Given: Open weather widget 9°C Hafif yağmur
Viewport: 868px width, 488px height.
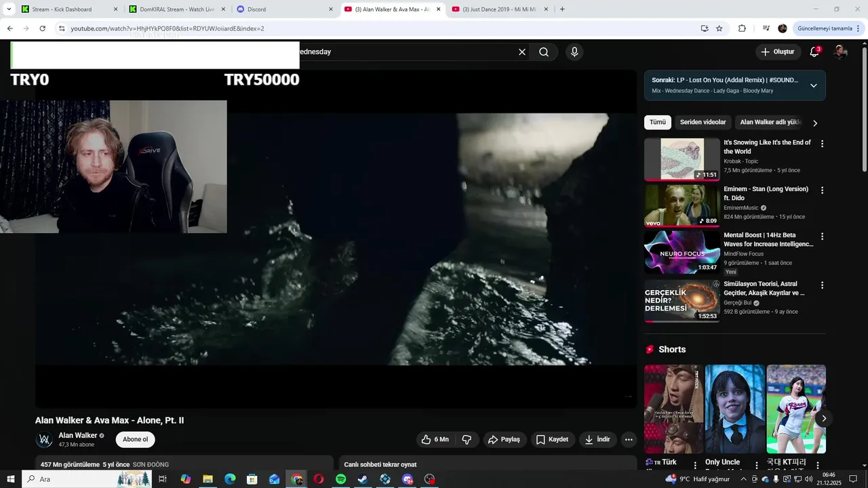Looking at the screenshot, I should click(698, 479).
